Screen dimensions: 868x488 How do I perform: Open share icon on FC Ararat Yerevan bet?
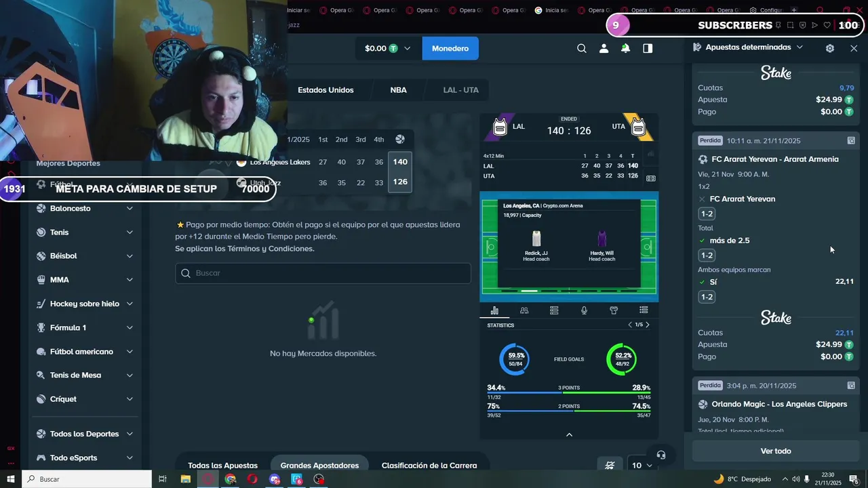point(851,140)
